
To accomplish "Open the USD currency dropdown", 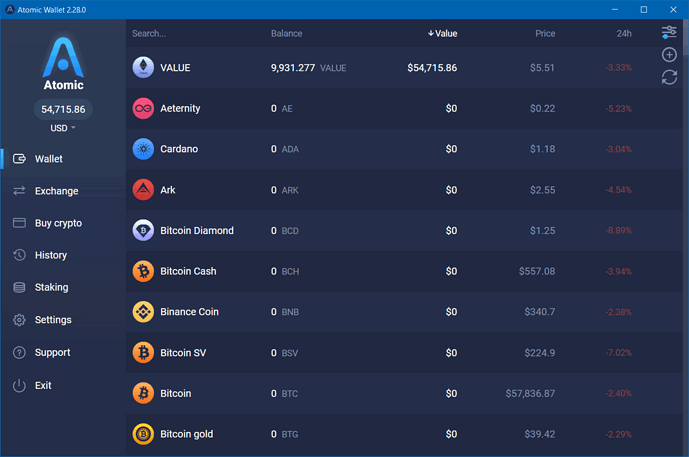I will click(63, 128).
